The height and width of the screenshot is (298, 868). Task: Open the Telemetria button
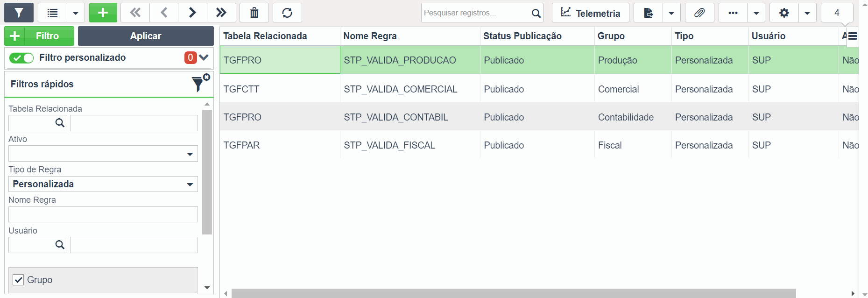point(590,13)
